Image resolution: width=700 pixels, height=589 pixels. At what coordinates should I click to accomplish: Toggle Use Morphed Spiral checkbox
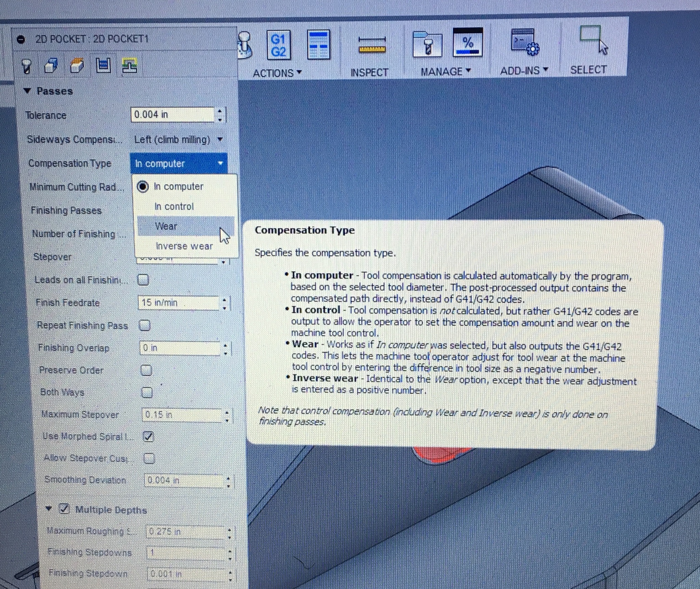click(x=148, y=436)
